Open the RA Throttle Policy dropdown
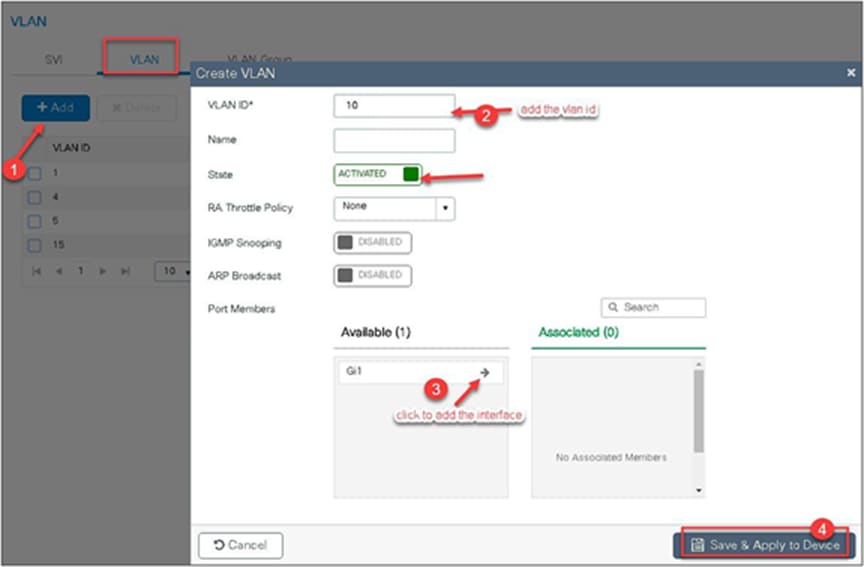Screen dimensions: 864x567 coord(394,208)
